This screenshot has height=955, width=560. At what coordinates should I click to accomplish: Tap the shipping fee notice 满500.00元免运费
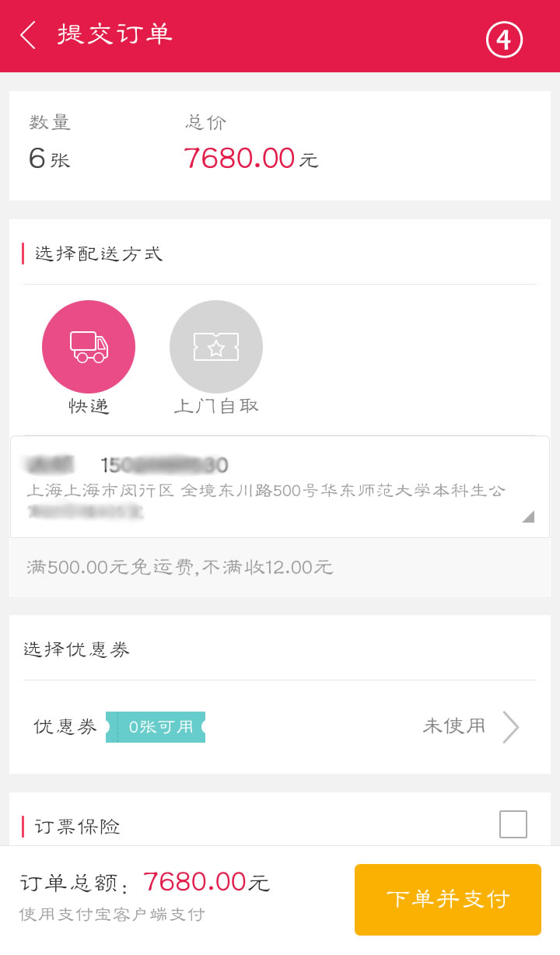pyautogui.click(x=180, y=568)
